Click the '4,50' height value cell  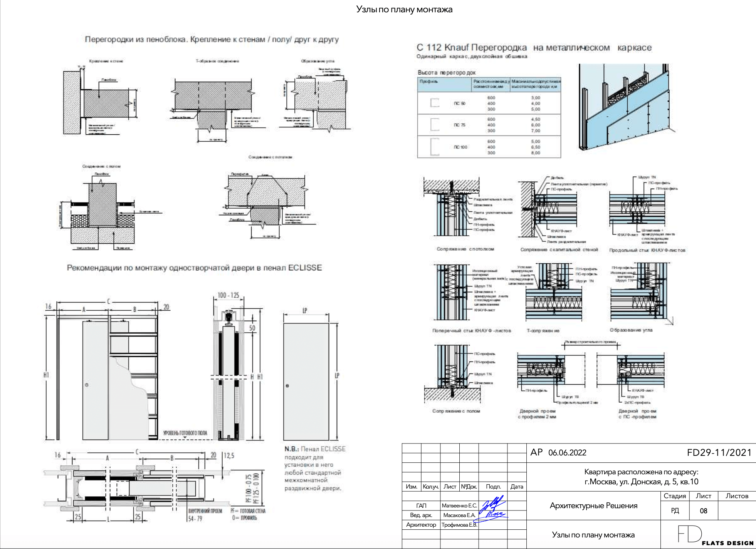pyautogui.click(x=536, y=119)
